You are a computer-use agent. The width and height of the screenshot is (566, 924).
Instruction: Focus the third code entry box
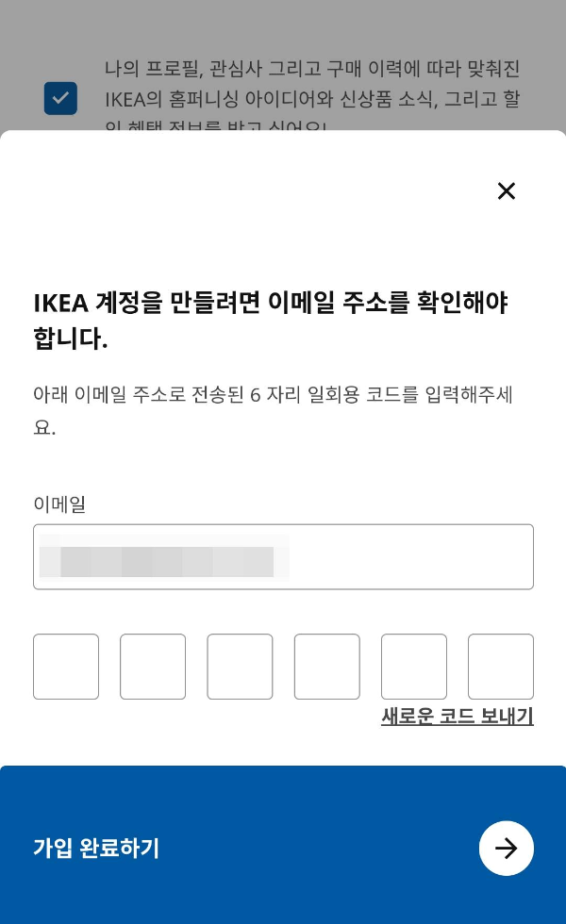pyautogui.click(x=240, y=667)
